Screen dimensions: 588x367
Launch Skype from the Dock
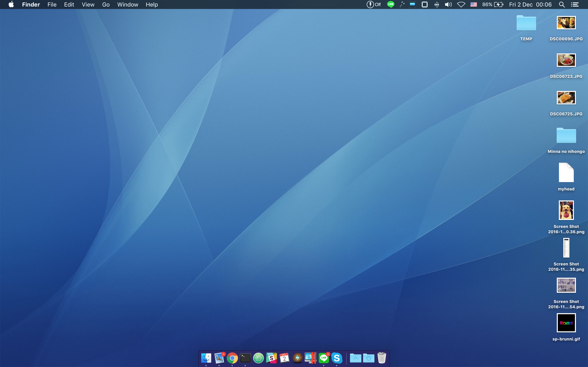(337, 358)
